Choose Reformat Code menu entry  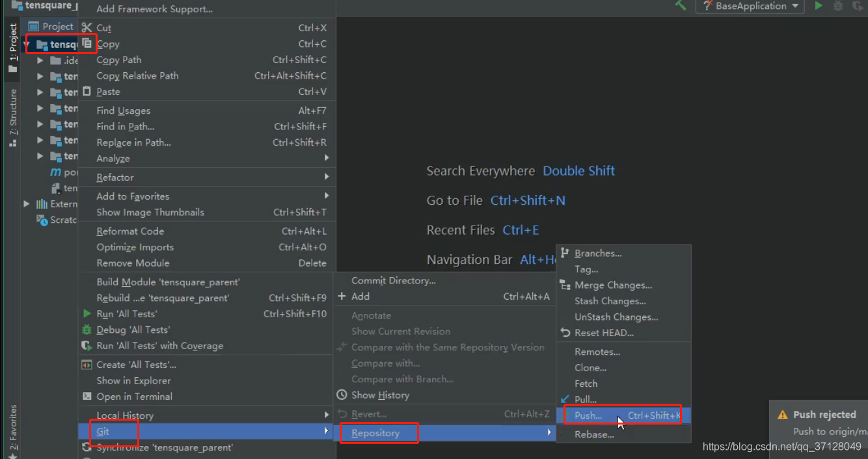point(206,231)
